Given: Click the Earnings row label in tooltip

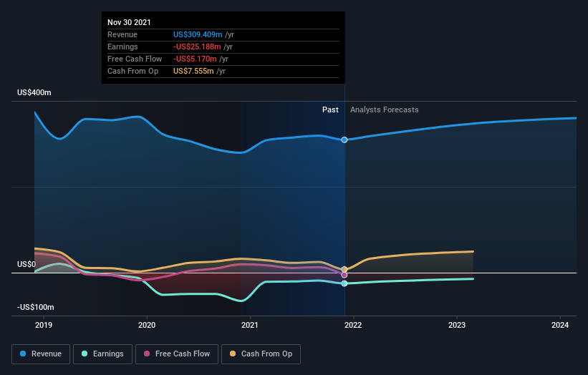Looking at the screenshot, I should [122, 47].
